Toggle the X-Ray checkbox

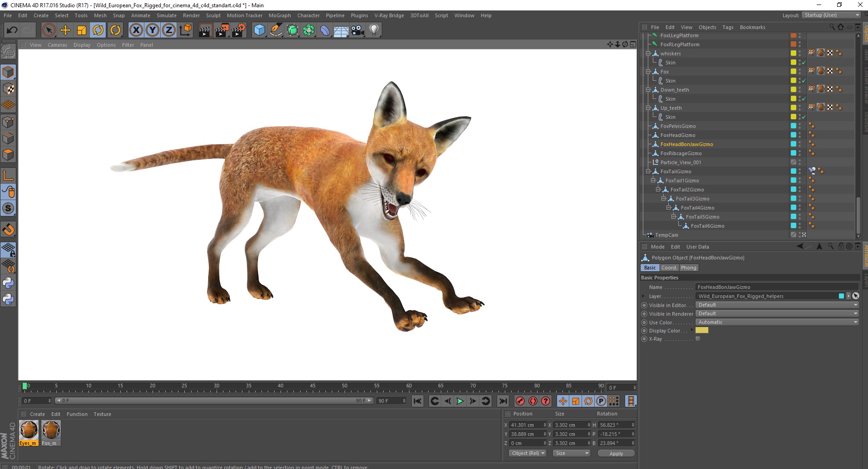(698, 339)
